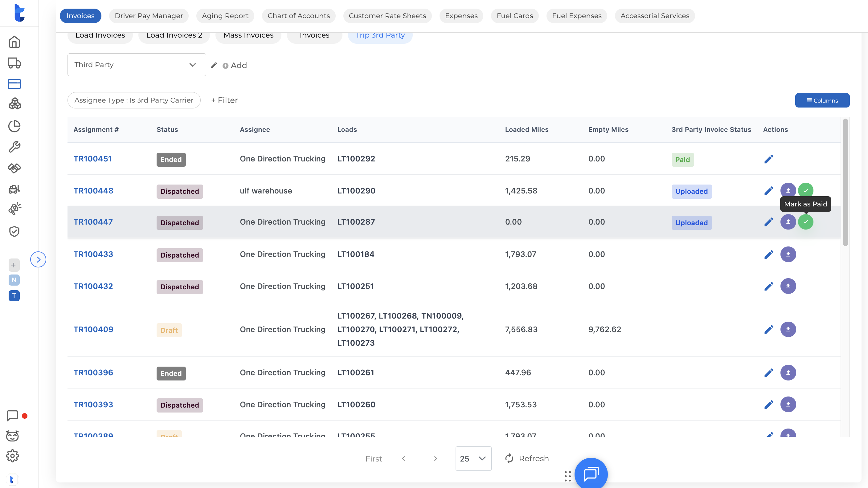Select the Load Invoices 2 tab
This screenshot has width=868, height=488.
click(174, 35)
